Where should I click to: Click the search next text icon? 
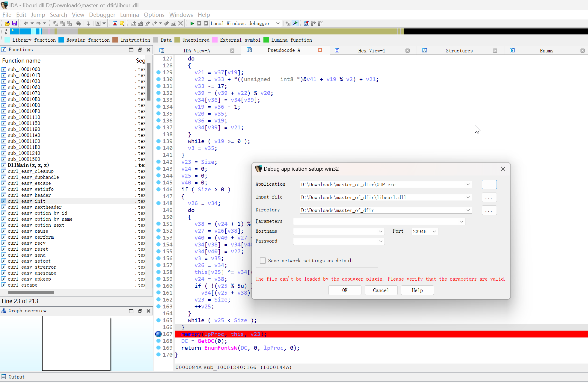(x=62, y=23)
